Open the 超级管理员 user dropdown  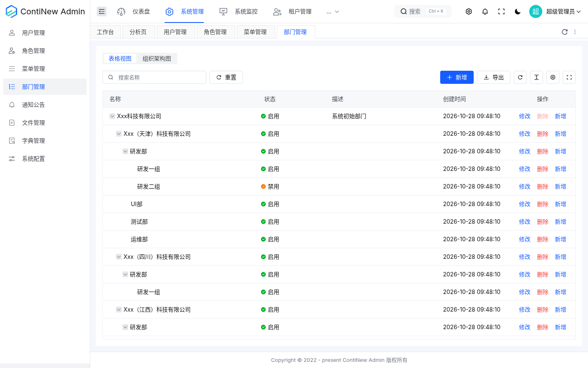coord(563,11)
